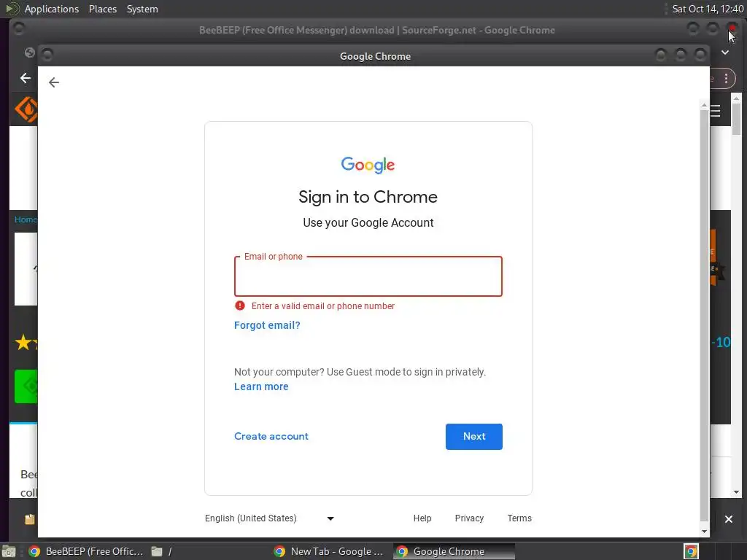
Task: Click the SourceForge page scrollbar up arrow
Action: [737, 98]
